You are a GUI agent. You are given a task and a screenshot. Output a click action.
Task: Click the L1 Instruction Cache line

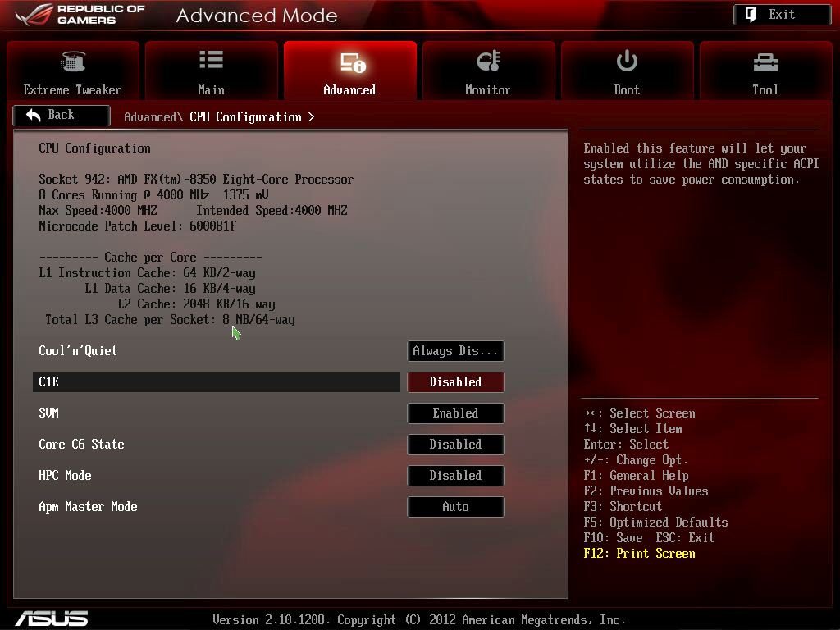[x=148, y=272]
